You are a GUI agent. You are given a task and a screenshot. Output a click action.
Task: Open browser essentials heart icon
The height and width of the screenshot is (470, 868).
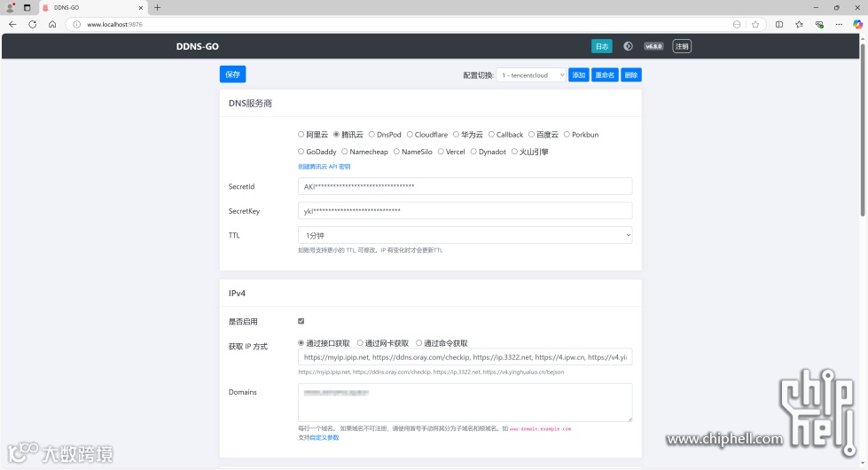coord(819,24)
